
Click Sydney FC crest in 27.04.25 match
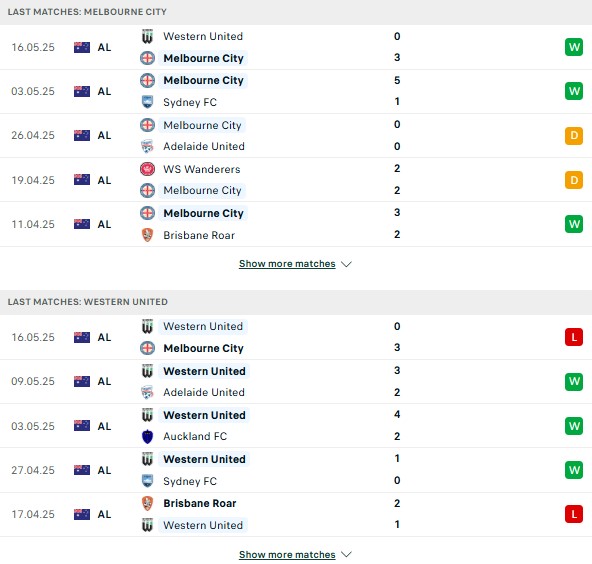(x=147, y=481)
